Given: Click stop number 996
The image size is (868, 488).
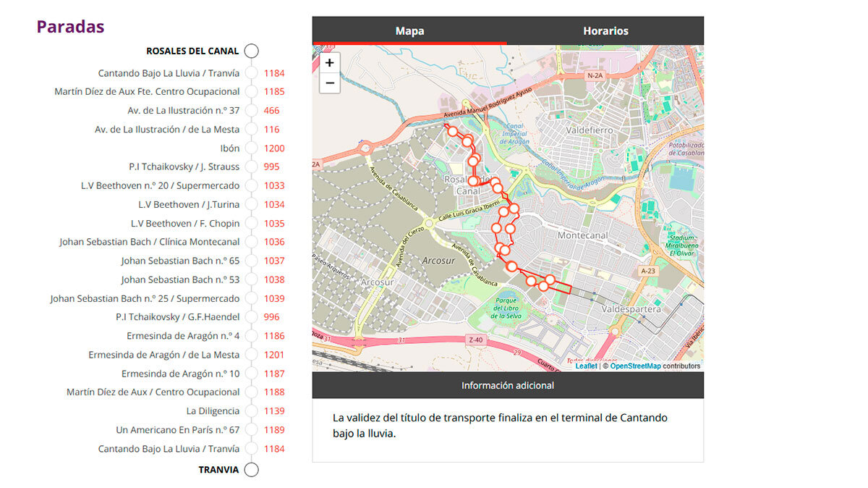Looking at the screenshot, I should click(x=271, y=317).
